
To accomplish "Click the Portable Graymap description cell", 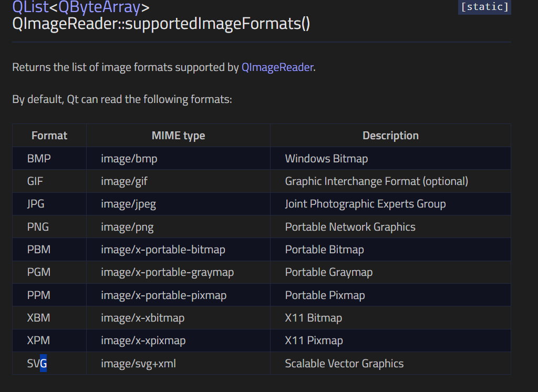I will (x=328, y=272).
